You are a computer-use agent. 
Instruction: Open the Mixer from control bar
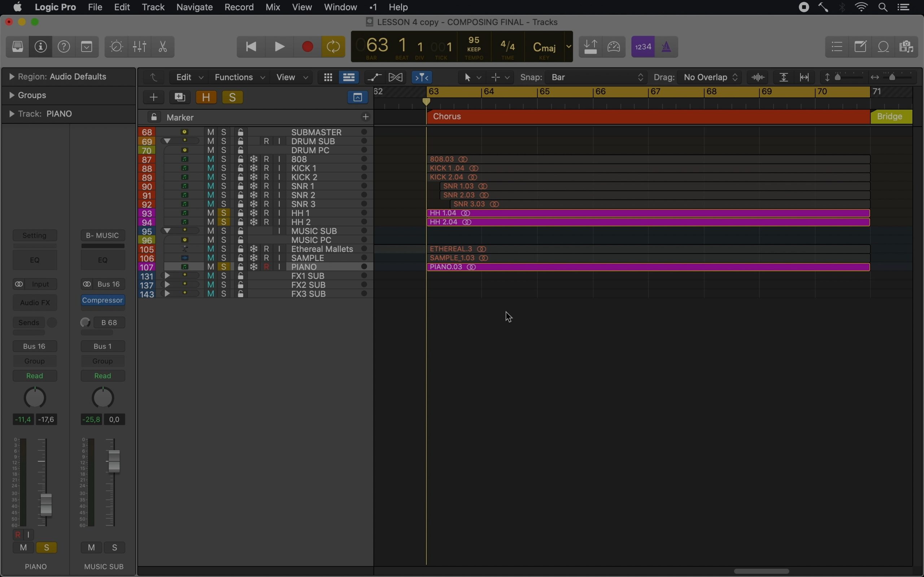(139, 47)
